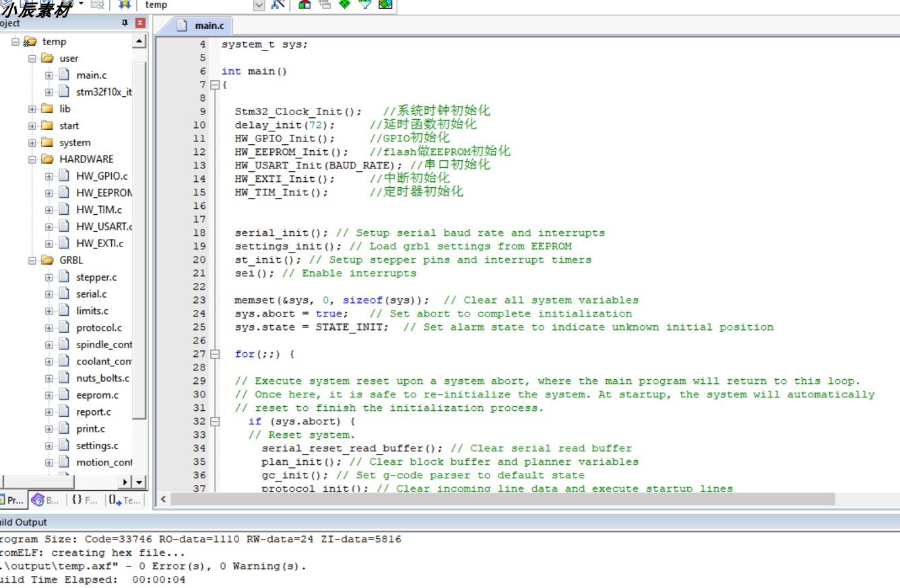Collapse the temp project root node

(x=15, y=42)
